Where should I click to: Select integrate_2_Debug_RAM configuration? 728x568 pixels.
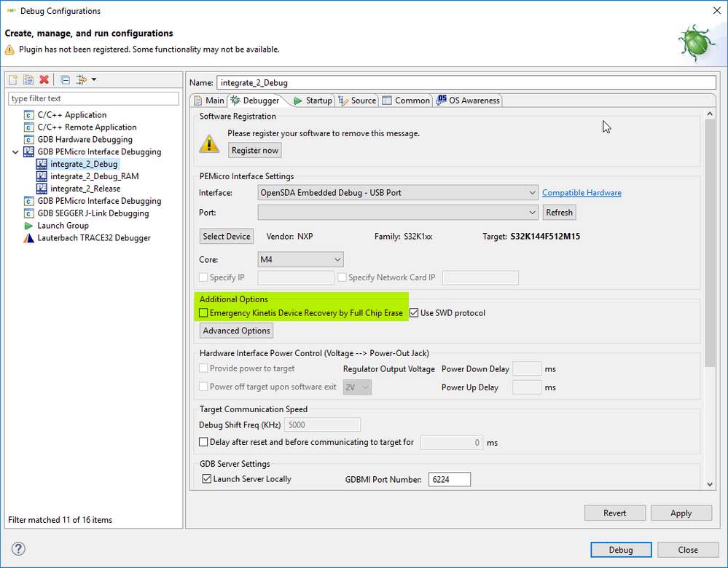point(94,176)
